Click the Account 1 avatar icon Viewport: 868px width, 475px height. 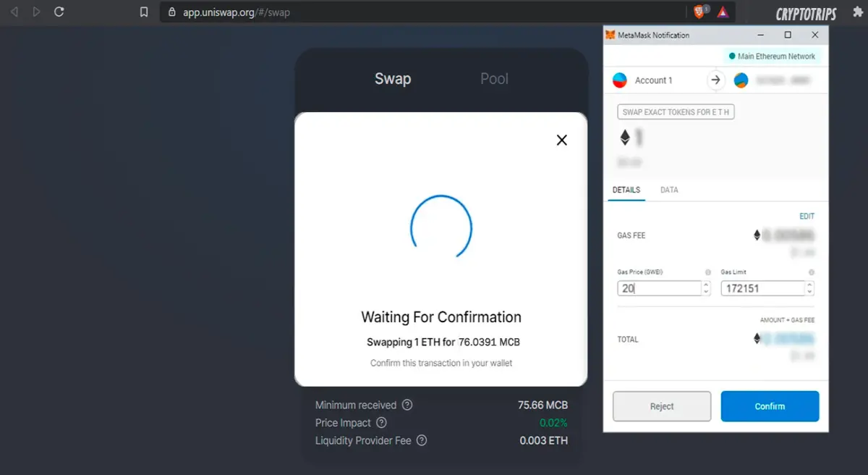click(620, 80)
